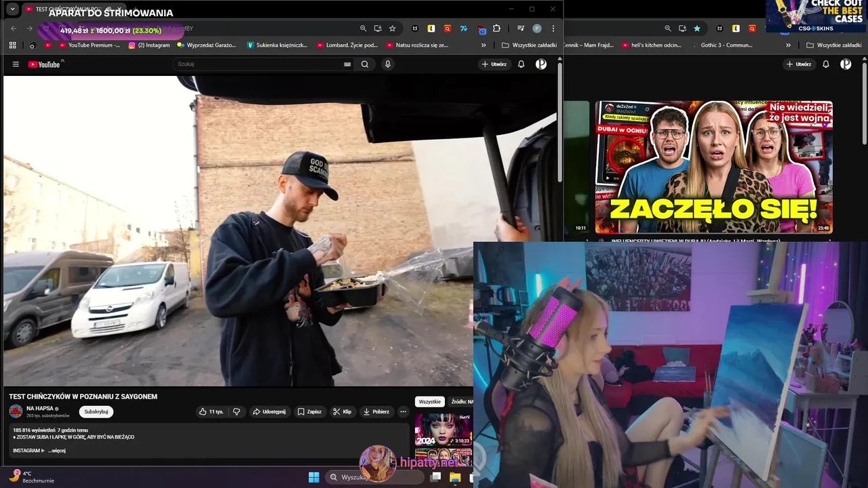Expand description with ...więcej
Screen dimensions: 868x488
point(57,451)
